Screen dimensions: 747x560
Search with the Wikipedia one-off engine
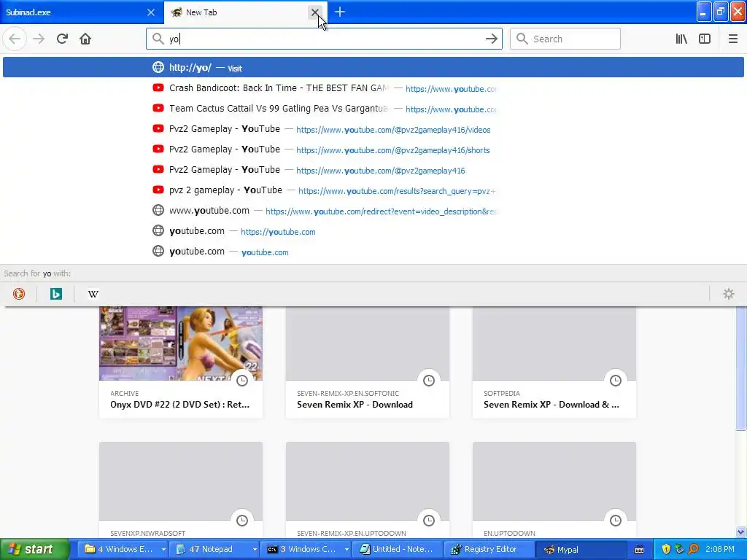click(x=93, y=294)
